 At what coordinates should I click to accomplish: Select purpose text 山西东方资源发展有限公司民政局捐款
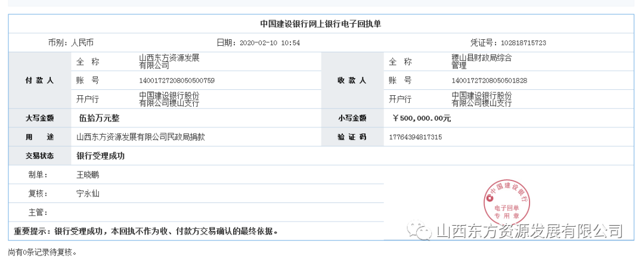pyautogui.click(x=141, y=138)
